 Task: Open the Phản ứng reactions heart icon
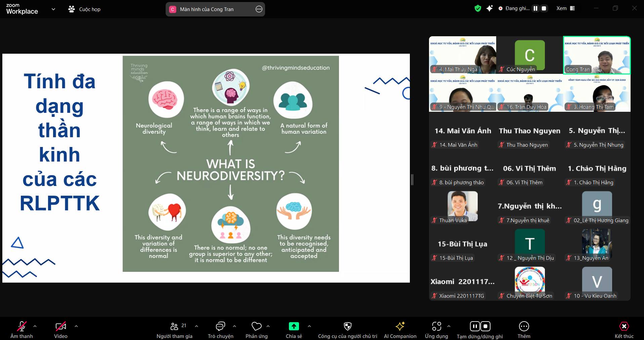tap(256, 327)
